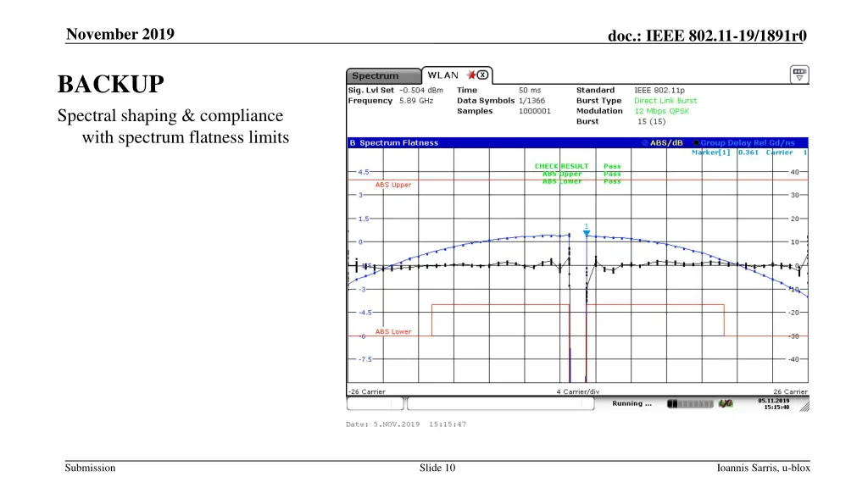Viewport: 868px width, 488px height.
Task: Click the blue marker 1 triangle on plot
Action: pos(586,232)
